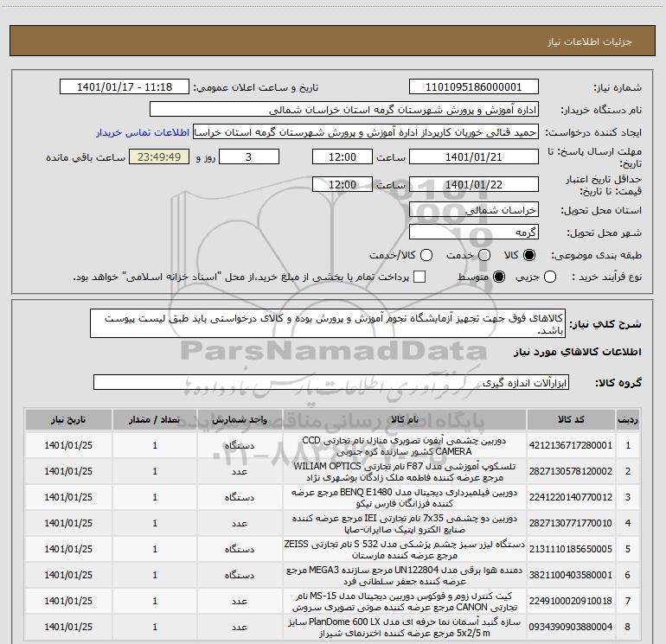Click the نام کالا column header

[405, 420]
